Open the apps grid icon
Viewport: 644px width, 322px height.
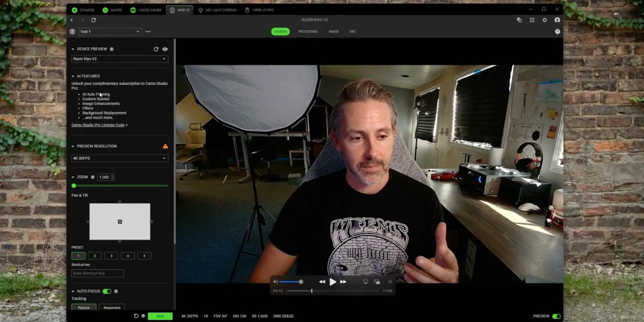click(x=532, y=20)
